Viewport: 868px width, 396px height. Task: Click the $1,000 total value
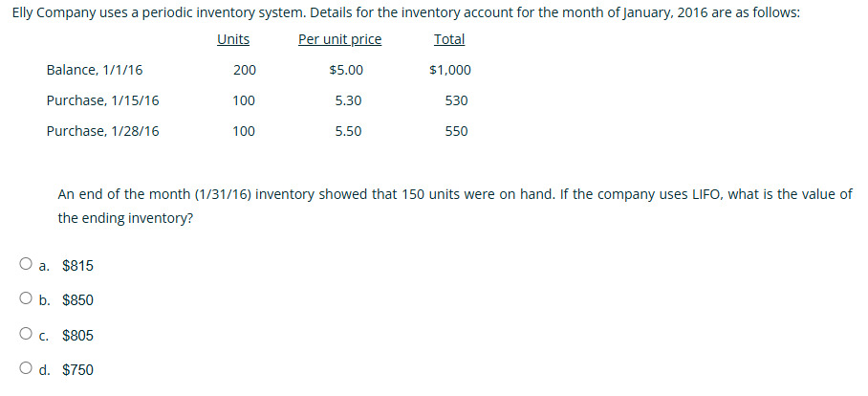pos(450,71)
